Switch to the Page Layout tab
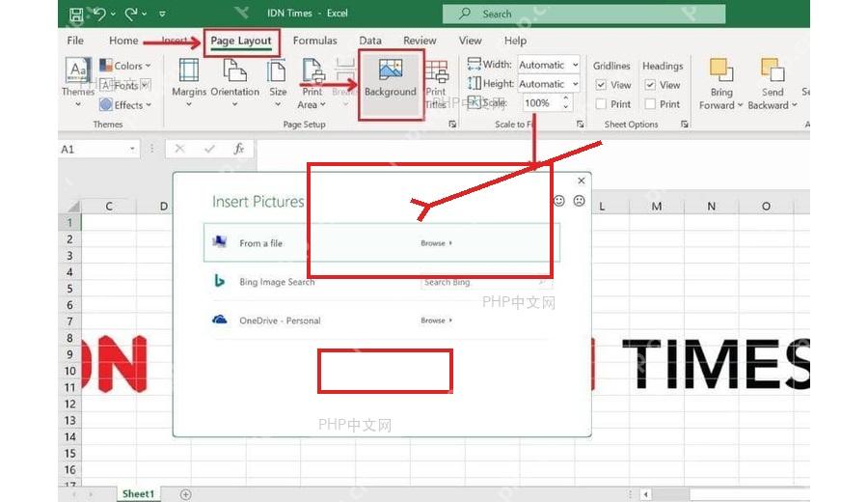 tap(241, 41)
